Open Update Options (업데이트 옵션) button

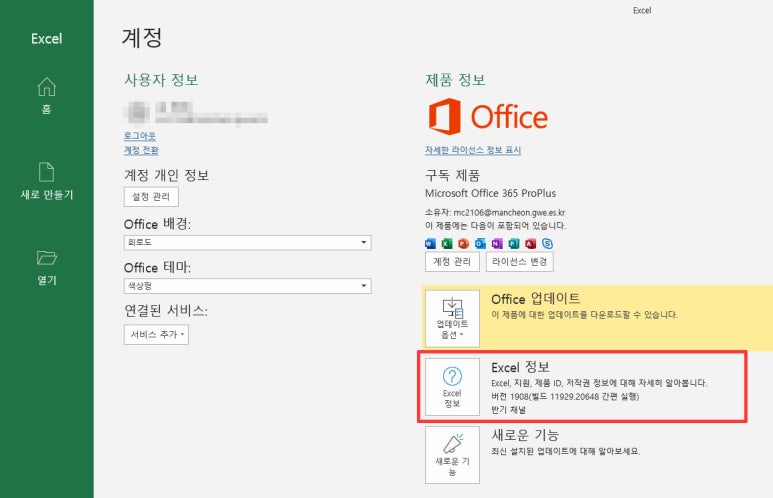[x=452, y=319]
